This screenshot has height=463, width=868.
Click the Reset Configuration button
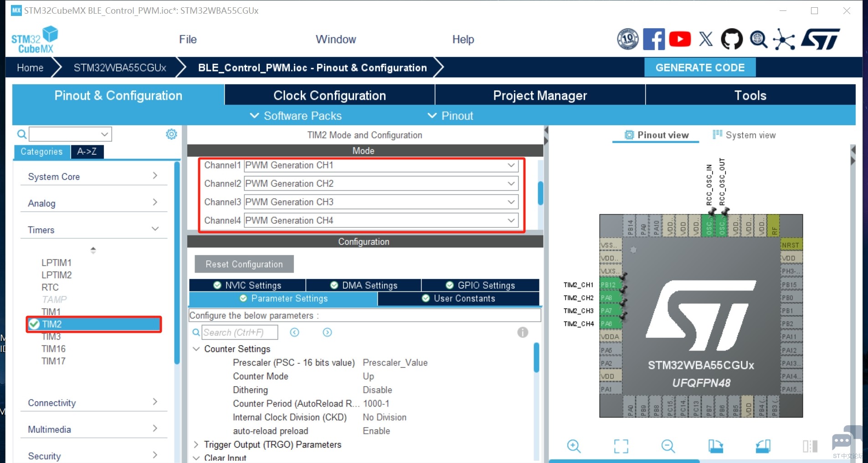[244, 264]
